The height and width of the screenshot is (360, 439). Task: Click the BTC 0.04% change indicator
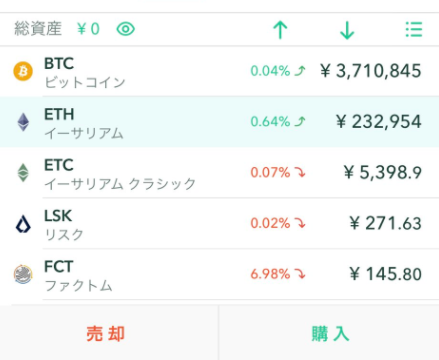[x=278, y=71]
